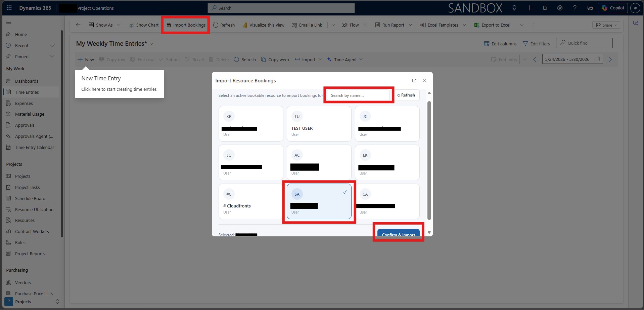Click New time entry button
Image resolution: width=644 pixels, height=310 pixels.
pos(86,60)
